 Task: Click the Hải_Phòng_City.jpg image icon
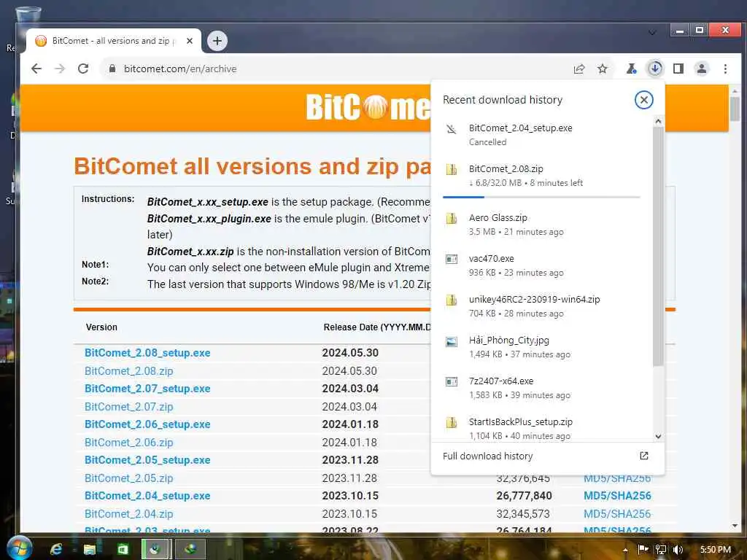click(x=451, y=341)
